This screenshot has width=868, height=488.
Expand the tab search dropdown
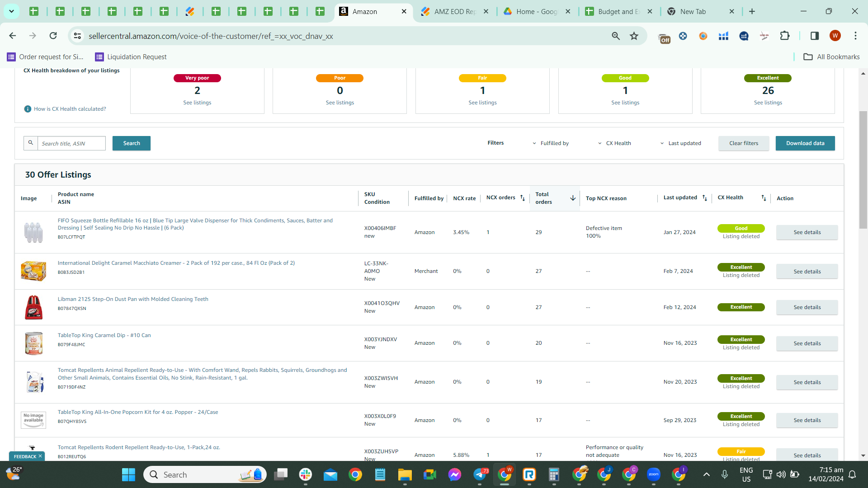(x=11, y=11)
